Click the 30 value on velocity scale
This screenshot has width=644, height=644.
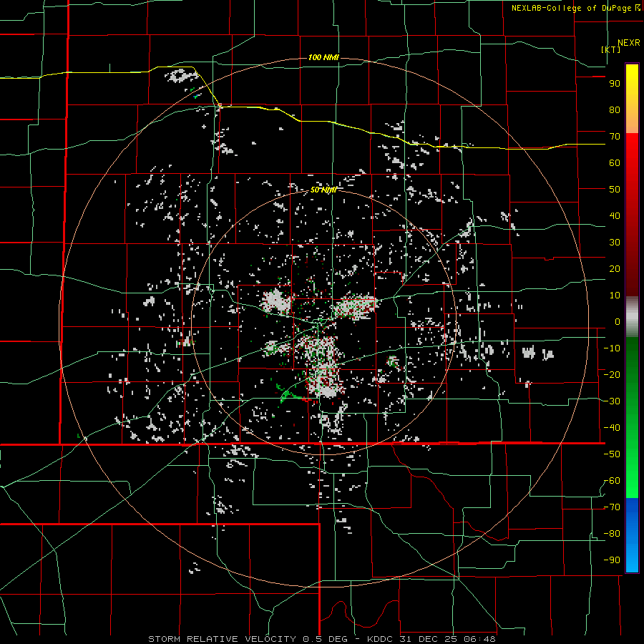pyautogui.click(x=615, y=243)
